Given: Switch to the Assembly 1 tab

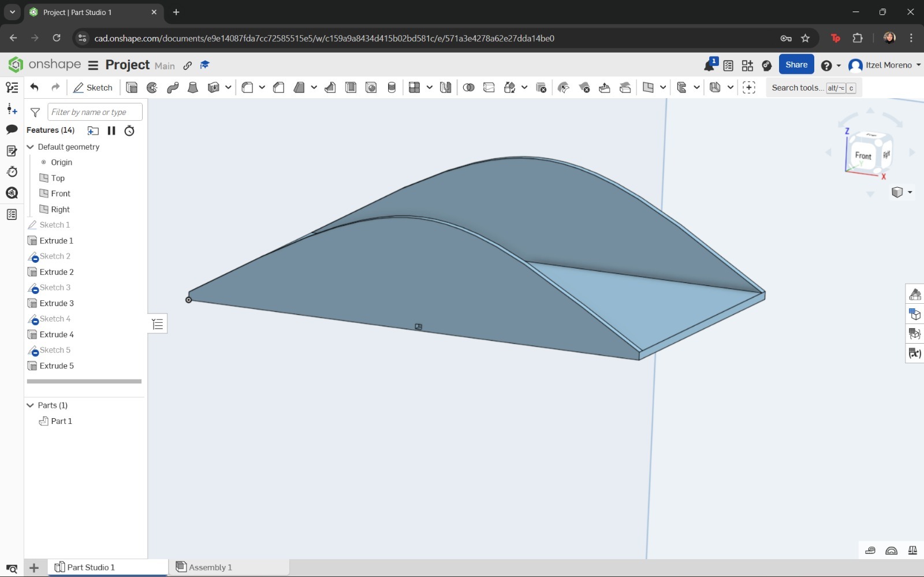Looking at the screenshot, I should [x=210, y=567].
